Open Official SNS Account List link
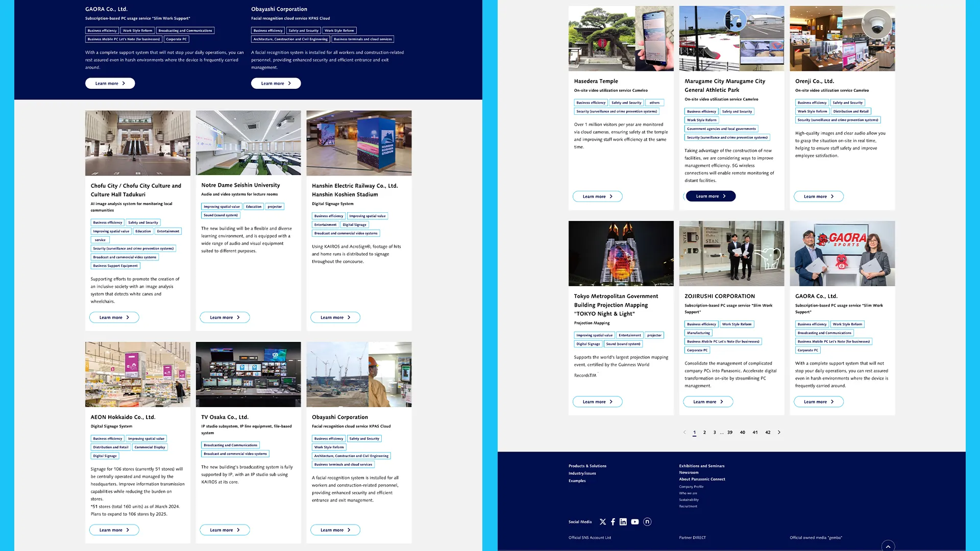This screenshot has height=551, width=980. (x=590, y=538)
